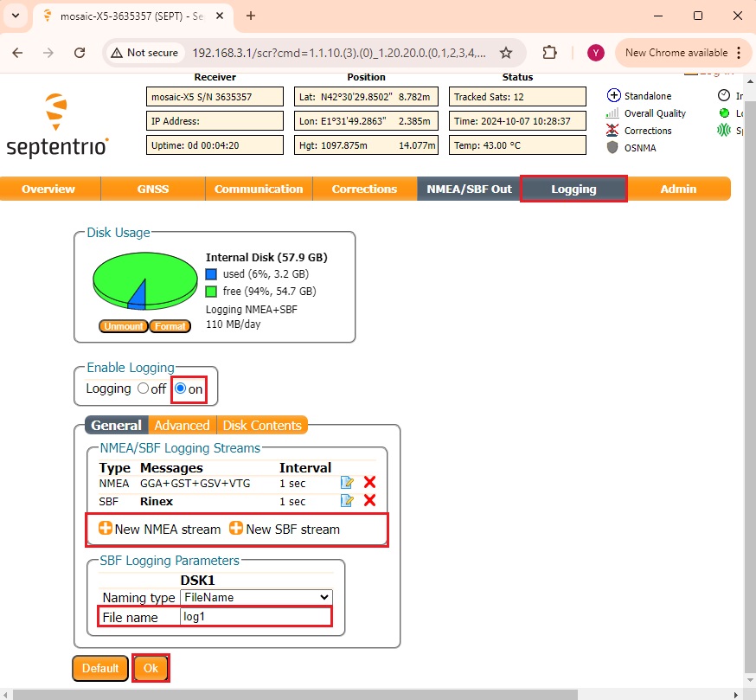Reload the page in Chrome

[x=80, y=53]
